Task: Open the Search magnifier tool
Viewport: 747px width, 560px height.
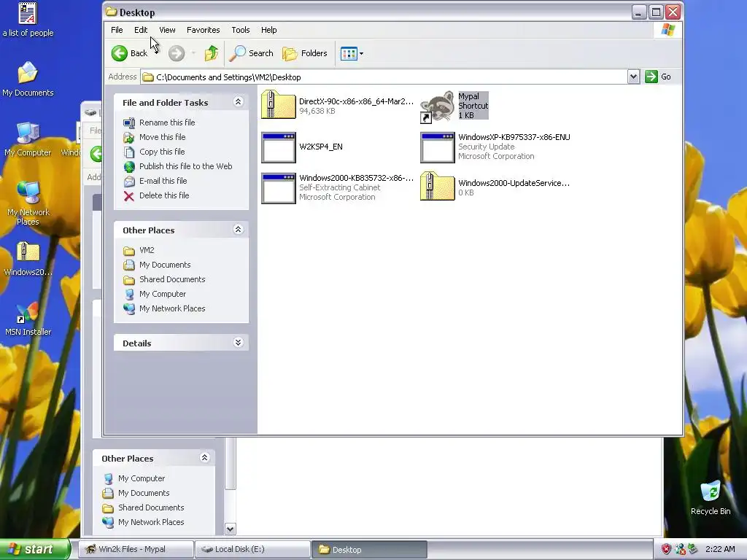Action: point(251,53)
